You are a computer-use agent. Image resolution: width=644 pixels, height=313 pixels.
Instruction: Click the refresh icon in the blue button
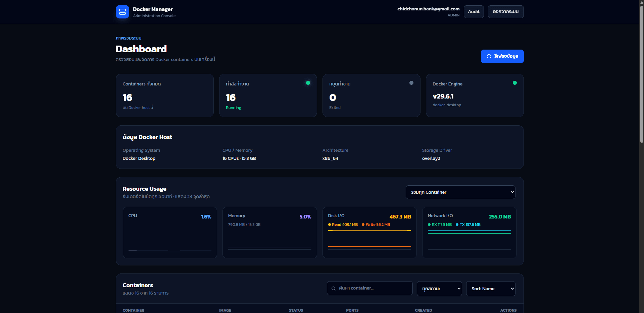tap(489, 56)
